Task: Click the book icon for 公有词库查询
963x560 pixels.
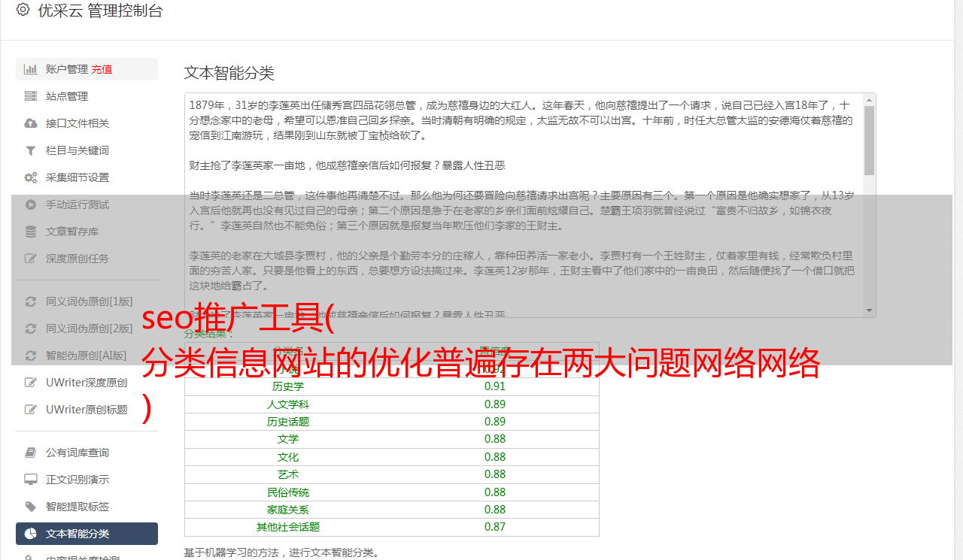Action: [x=31, y=453]
